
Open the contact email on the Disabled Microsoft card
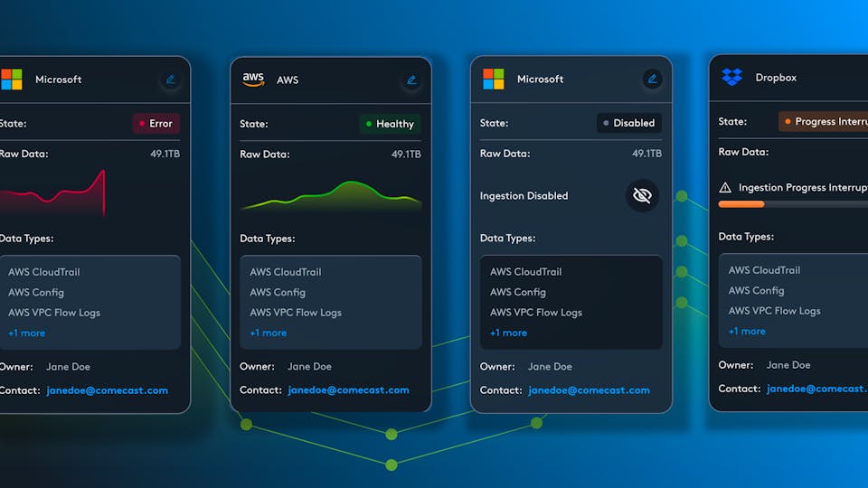point(589,390)
